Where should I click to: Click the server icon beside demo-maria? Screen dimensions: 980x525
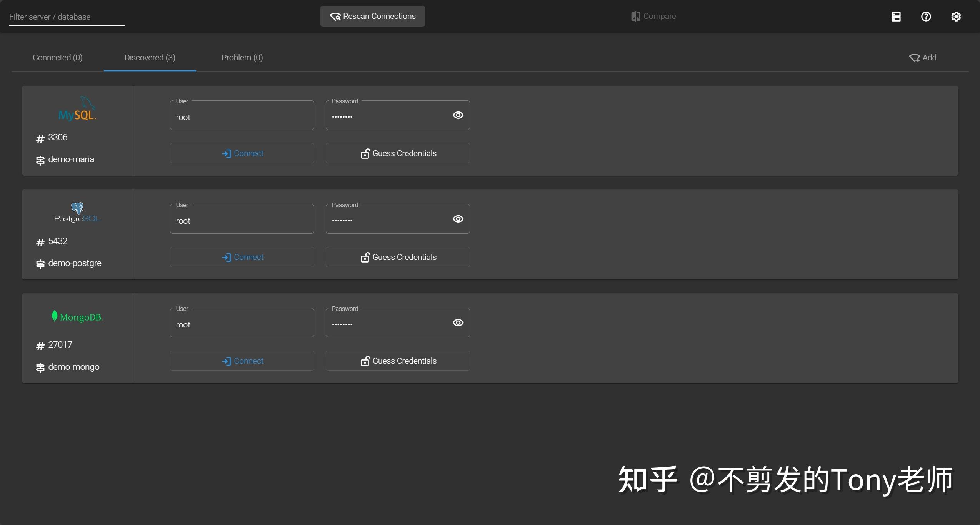(40, 160)
